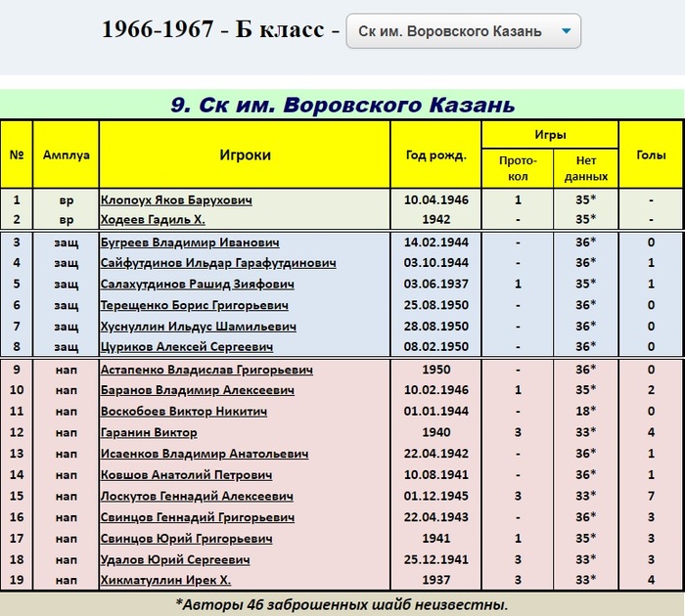Click birth date 22.04.1943 for Свинцов Геннадий
Viewport: 685px width, 616px height.
(x=436, y=517)
